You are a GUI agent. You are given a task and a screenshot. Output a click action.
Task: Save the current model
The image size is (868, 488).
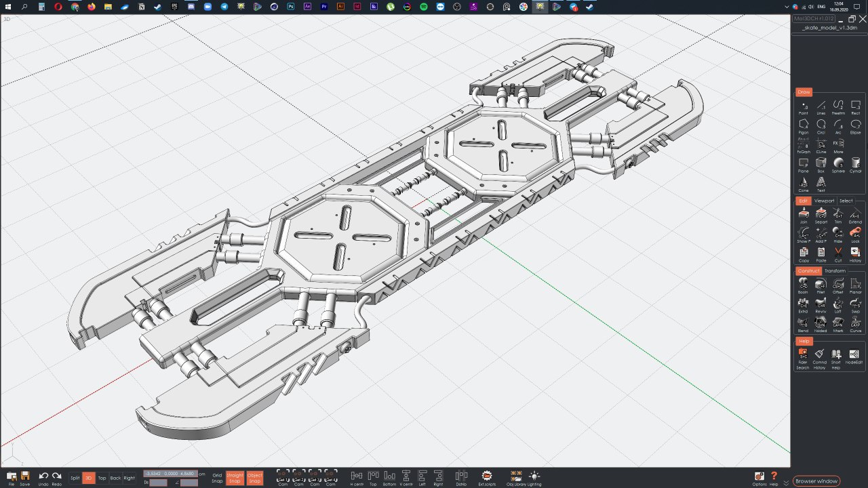pyautogui.click(x=25, y=479)
